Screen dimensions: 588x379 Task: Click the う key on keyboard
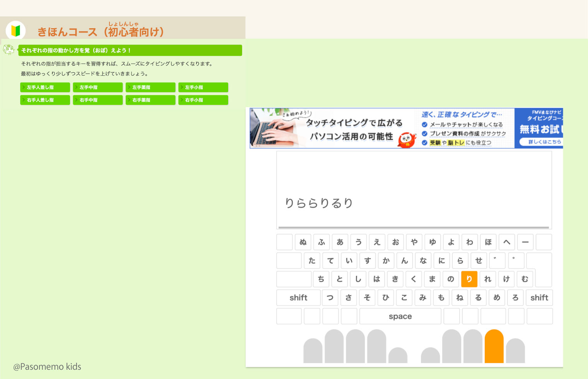coord(359,242)
